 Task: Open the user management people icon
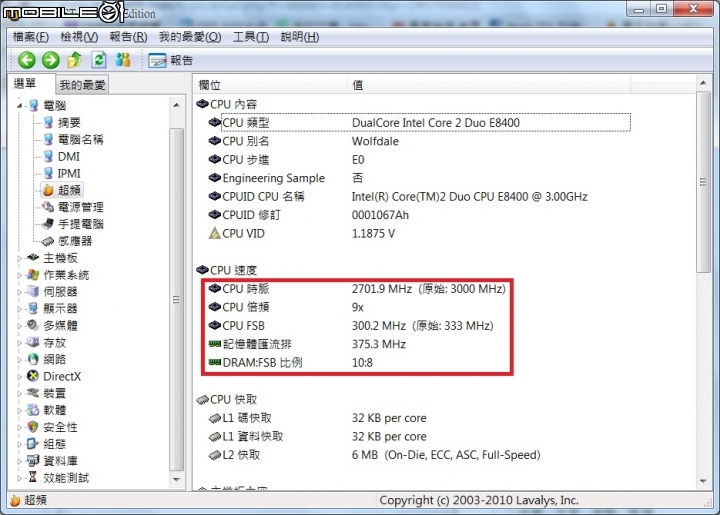click(123, 60)
